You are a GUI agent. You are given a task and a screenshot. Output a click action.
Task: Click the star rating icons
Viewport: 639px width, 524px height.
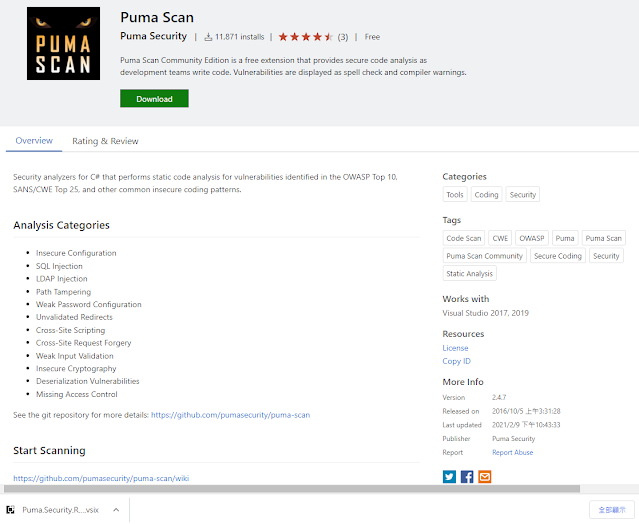[306, 37]
